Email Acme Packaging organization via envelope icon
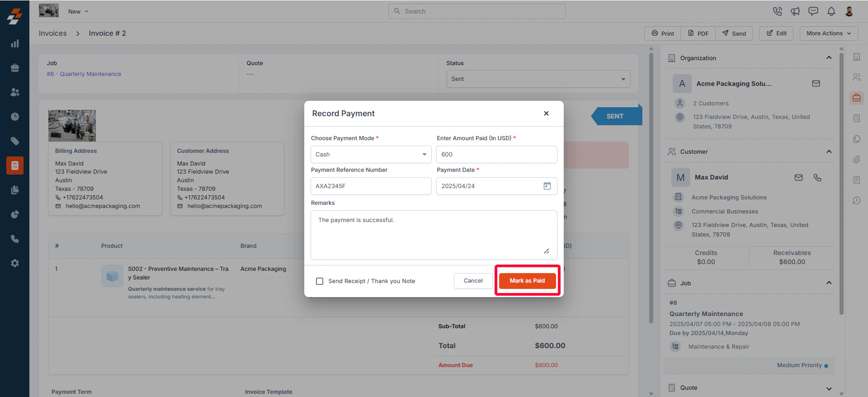 pyautogui.click(x=816, y=84)
